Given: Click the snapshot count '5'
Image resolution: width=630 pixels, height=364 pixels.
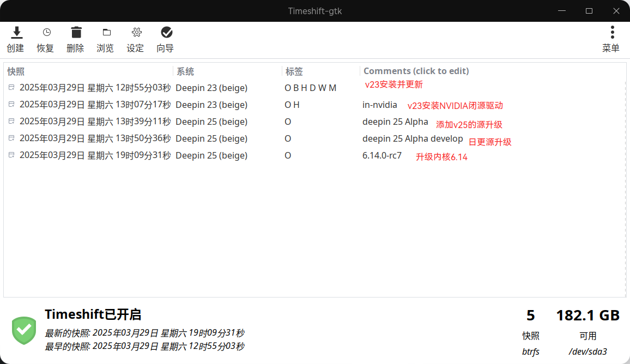Looking at the screenshot, I should pos(531,316).
